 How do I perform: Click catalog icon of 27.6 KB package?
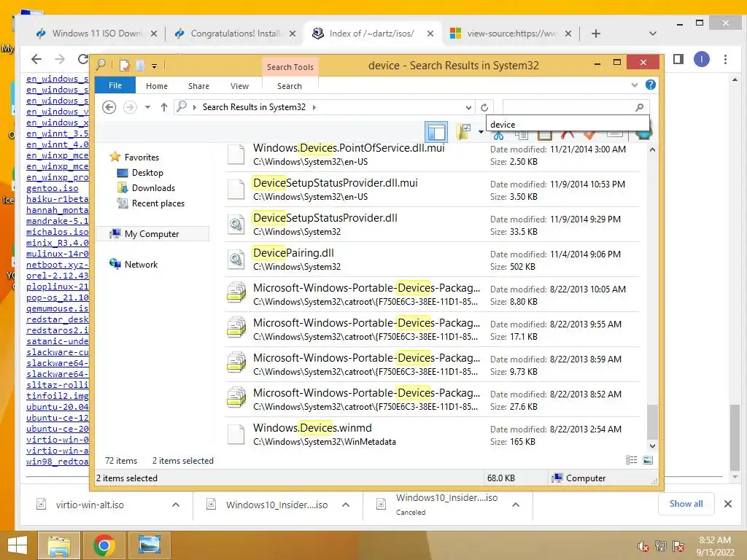236,399
